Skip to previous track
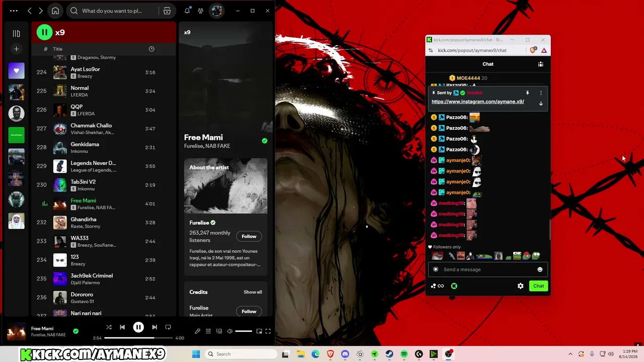The image size is (644, 362). [122, 327]
